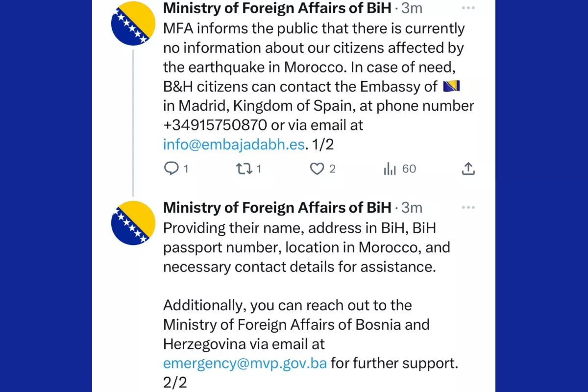The image size is (588, 392).
Task: Click the thread connector line between the avatars
Action: tap(133, 122)
